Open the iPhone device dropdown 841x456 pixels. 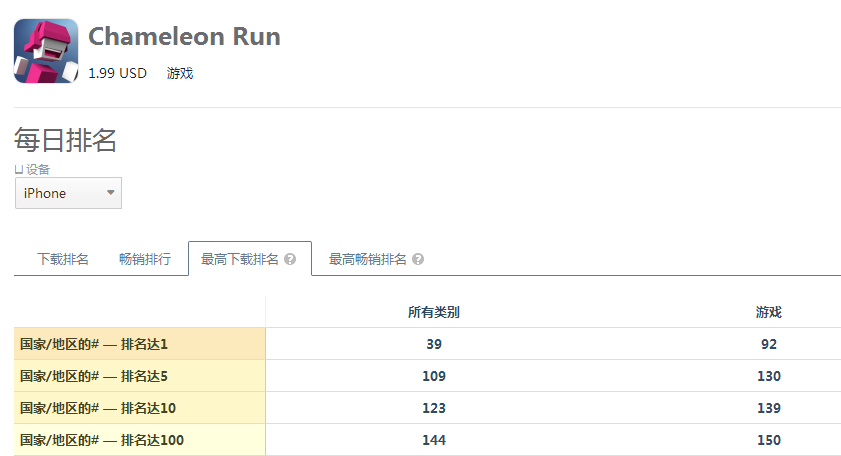(68, 193)
